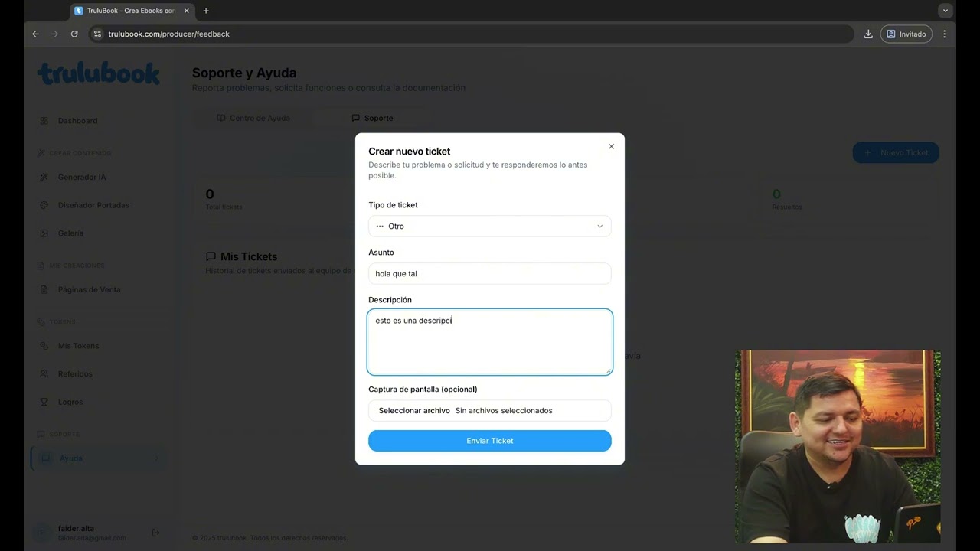
Task: Open Logros in sidebar
Action: tap(99, 402)
